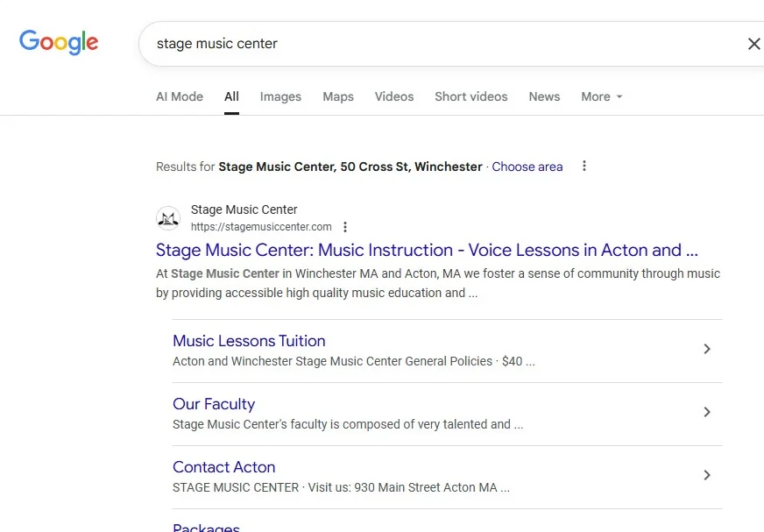Open three-dot menu beside Choose area

pyautogui.click(x=584, y=167)
